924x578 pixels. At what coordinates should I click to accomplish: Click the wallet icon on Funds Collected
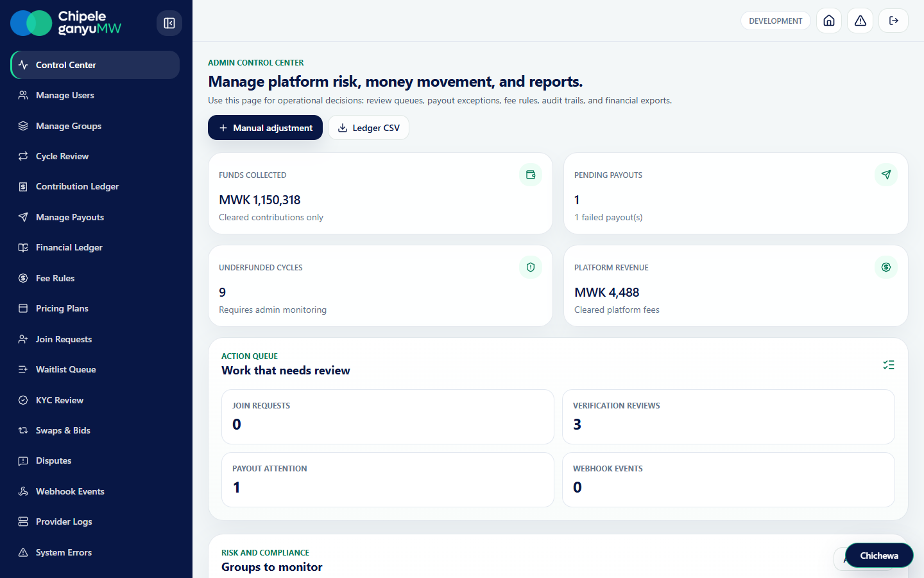tap(531, 175)
